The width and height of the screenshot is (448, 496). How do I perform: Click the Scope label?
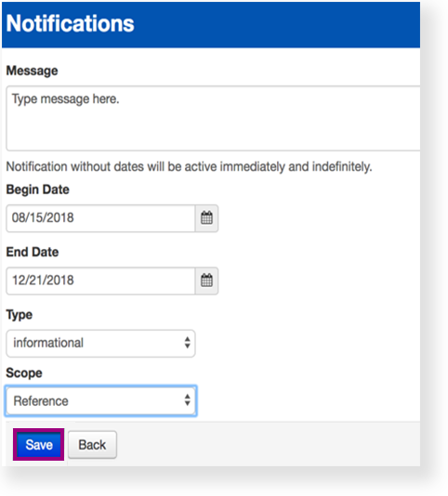(24, 373)
